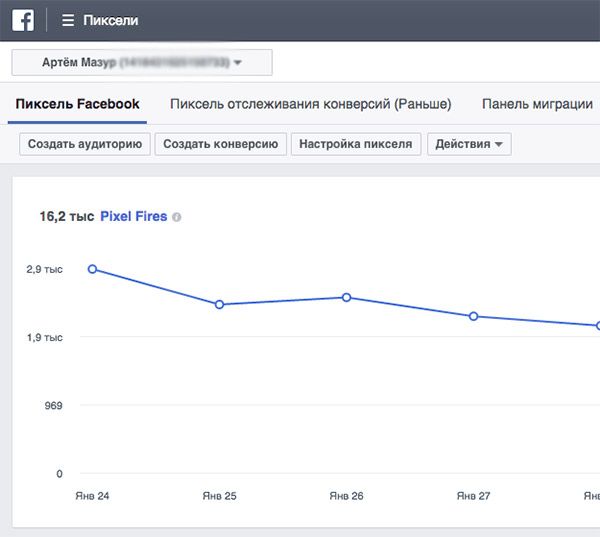Image resolution: width=600 pixels, height=537 pixels.
Task: Click the Янв 26 date label
Action: click(346, 496)
